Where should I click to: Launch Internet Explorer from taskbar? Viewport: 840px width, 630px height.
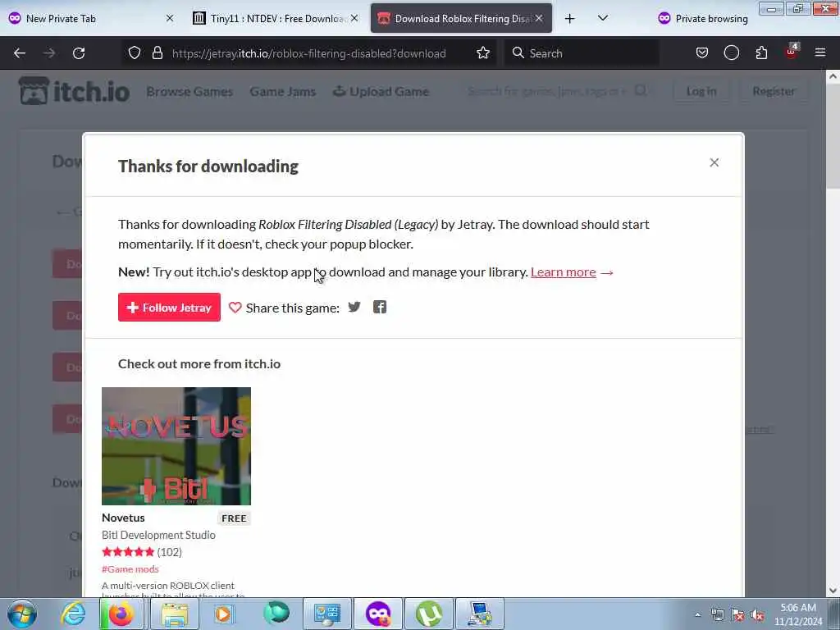coord(73,614)
